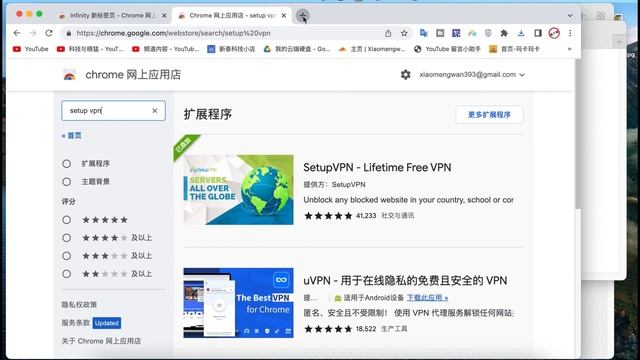Open the 频道内容 YouTube bookmark
This screenshot has height=360, width=640.
pyautogui.click(x=165, y=49)
